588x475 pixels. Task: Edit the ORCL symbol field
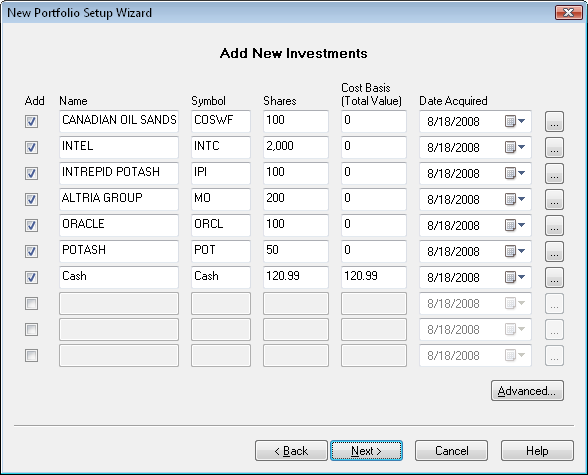click(221, 225)
